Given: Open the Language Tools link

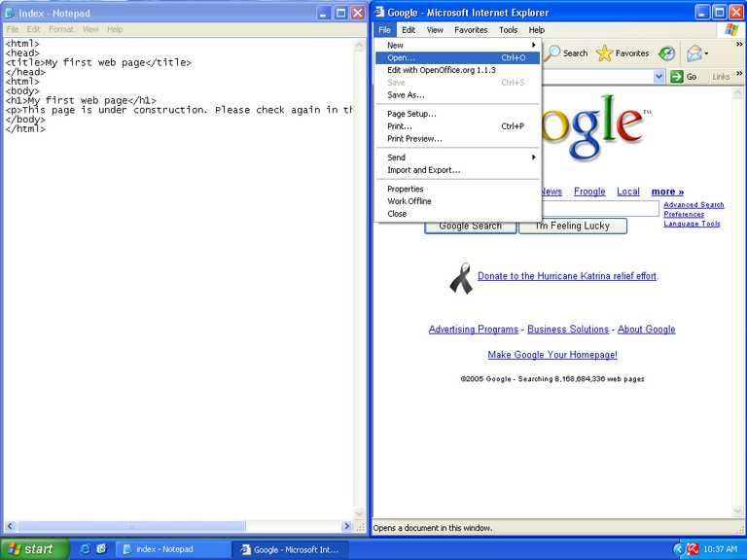Looking at the screenshot, I should (692, 224).
